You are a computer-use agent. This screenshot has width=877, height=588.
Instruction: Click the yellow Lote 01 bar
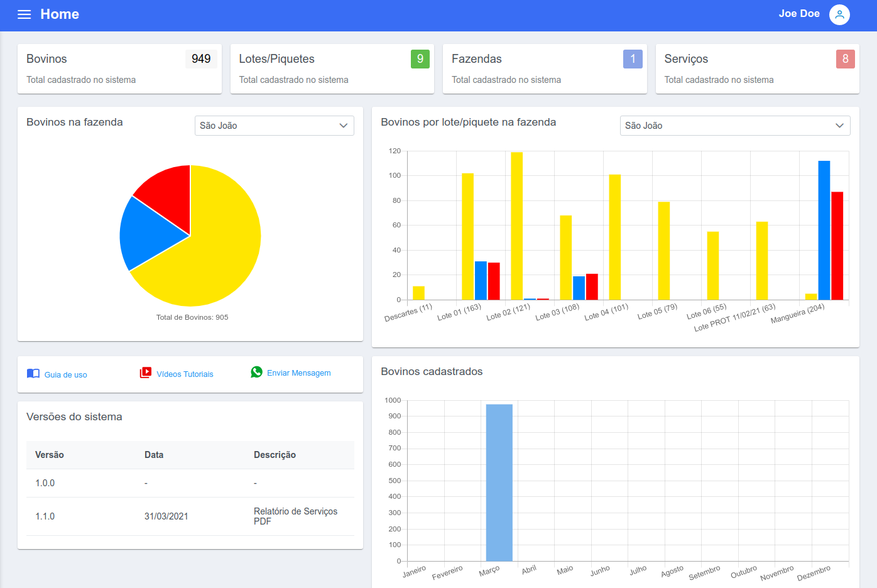coord(467,236)
